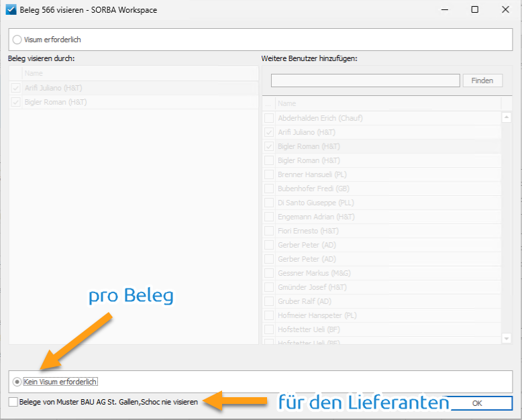Select 'Kein Visum erforderlich' option
The image size is (522, 420).
pos(17,382)
